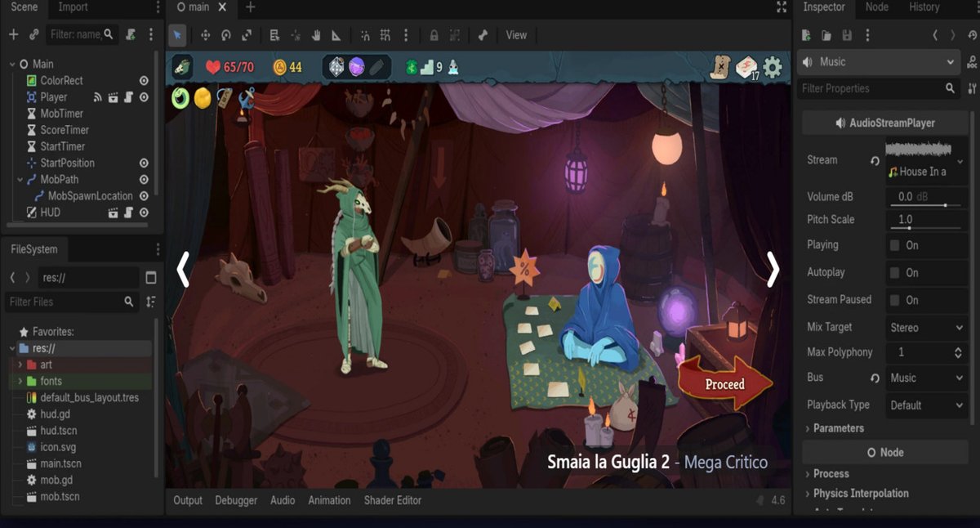Open the Shader Editor bottom panel
This screenshot has height=528, width=980.
[394, 500]
